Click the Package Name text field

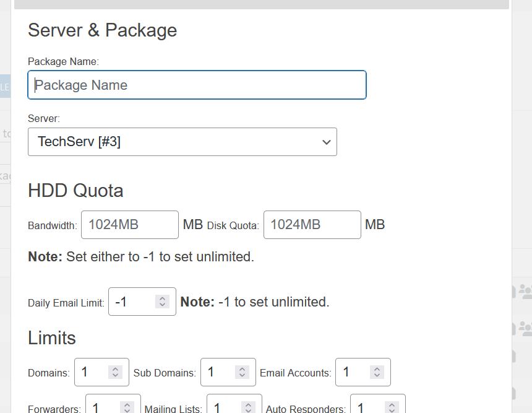click(197, 85)
